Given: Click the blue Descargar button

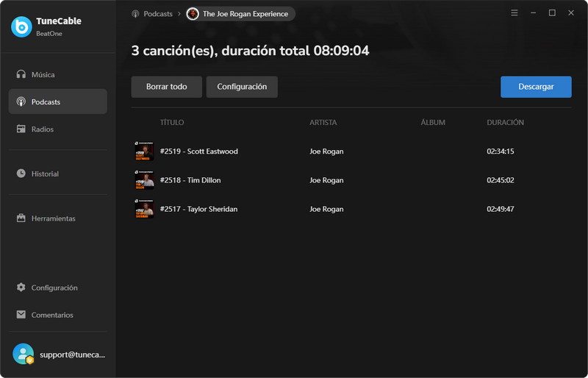Looking at the screenshot, I should point(536,87).
